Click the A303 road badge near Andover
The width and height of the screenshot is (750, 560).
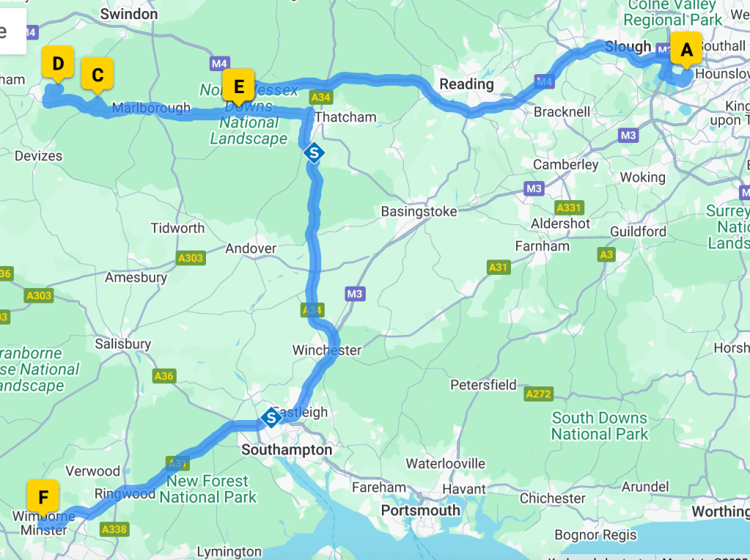[191, 258]
